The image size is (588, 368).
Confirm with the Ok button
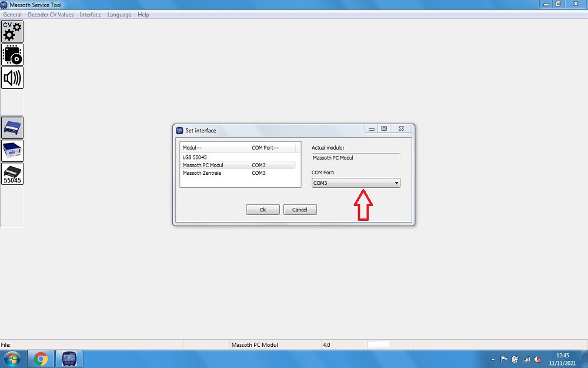pos(263,210)
